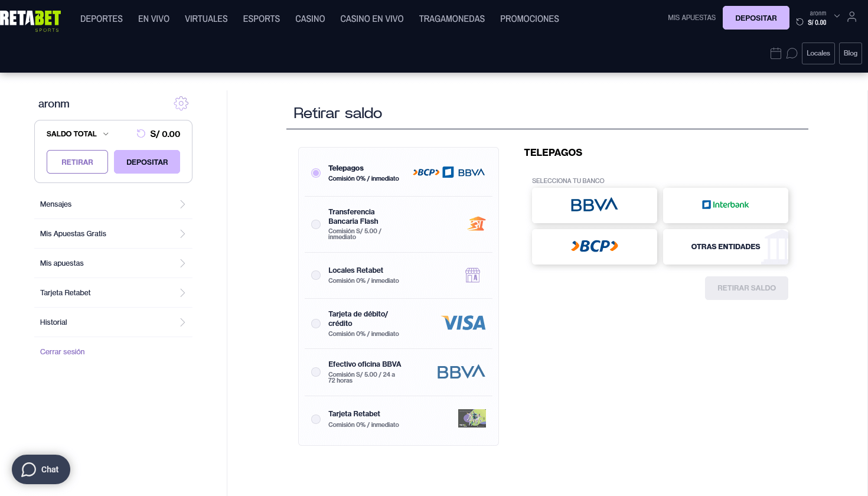Open the Esports menu
This screenshot has width=868, height=496.
pyautogui.click(x=262, y=19)
